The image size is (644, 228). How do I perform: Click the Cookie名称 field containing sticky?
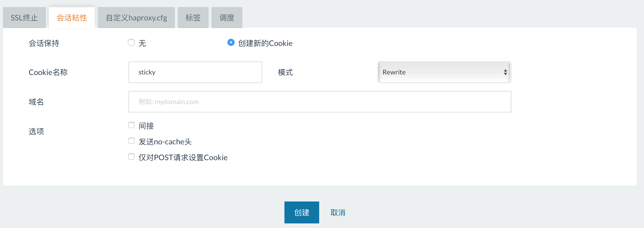[x=195, y=72]
